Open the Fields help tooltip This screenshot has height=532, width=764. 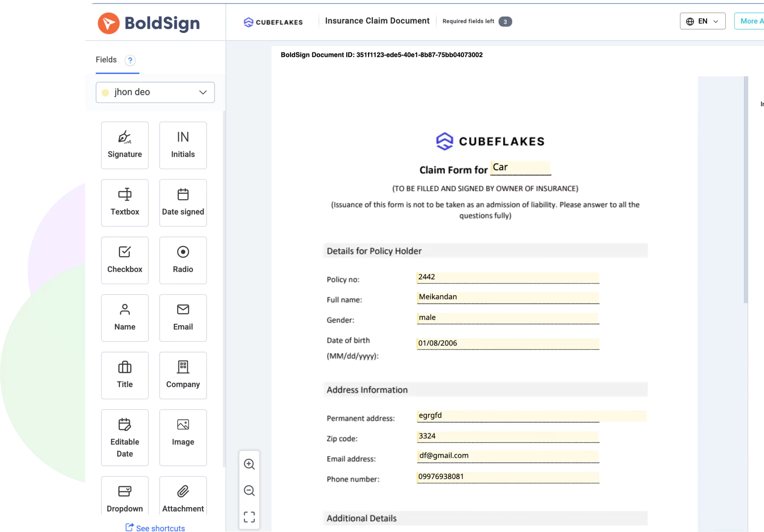click(130, 60)
